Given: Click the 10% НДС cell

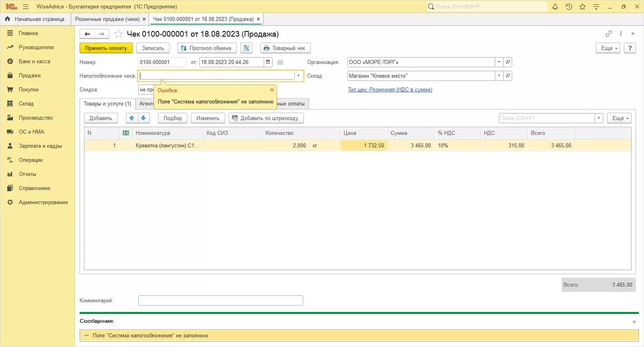Looking at the screenshot, I should tap(457, 145).
